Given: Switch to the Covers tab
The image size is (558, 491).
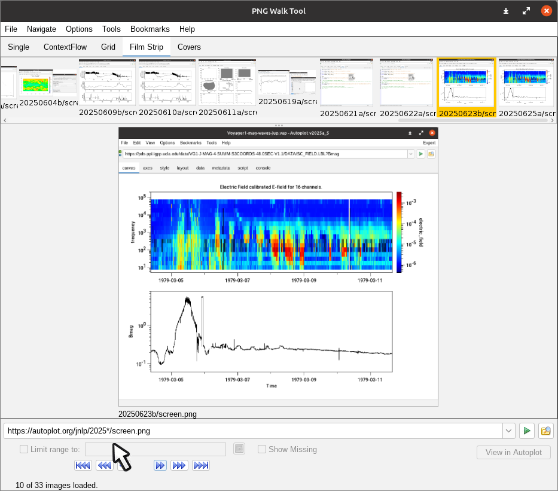Looking at the screenshot, I should click(x=189, y=47).
